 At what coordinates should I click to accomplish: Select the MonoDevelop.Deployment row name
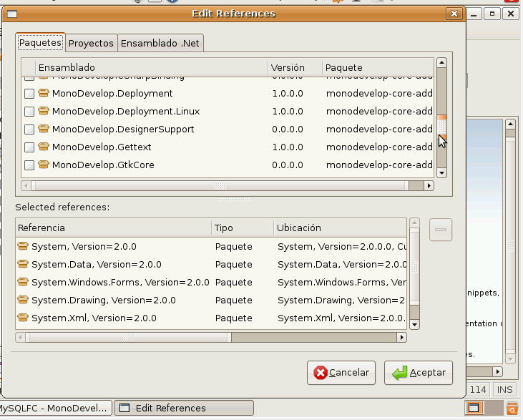click(x=112, y=94)
